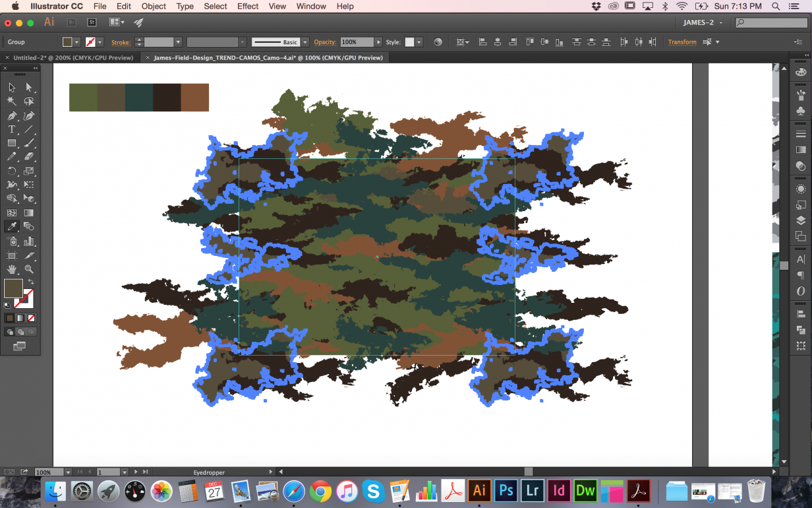This screenshot has height=508, width=812.
Task: Click the underlined Opacity link
Action: point(324,42)
